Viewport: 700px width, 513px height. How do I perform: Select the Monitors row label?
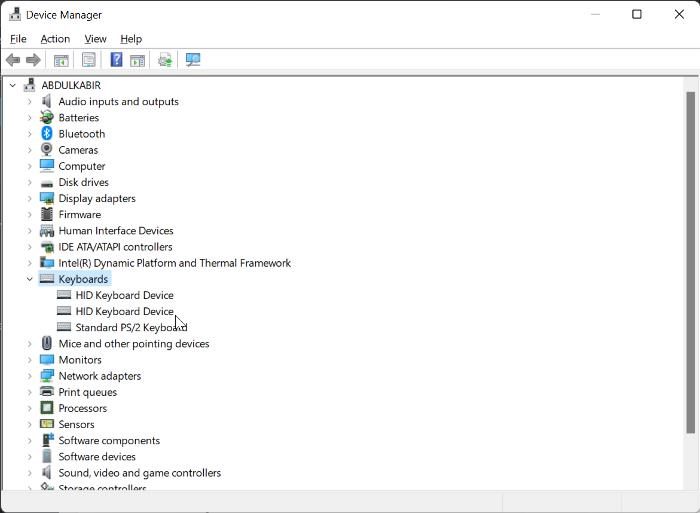coord(80,359)
